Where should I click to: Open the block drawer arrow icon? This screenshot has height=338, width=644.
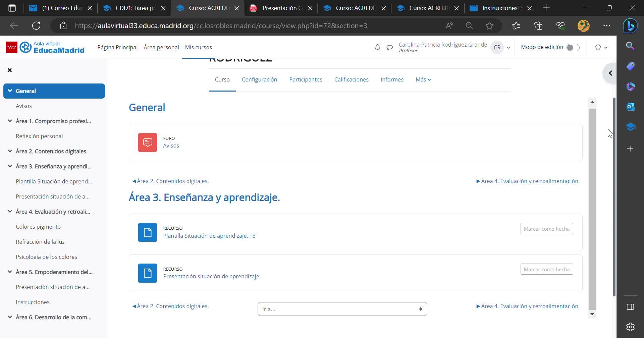pos(610,73)
